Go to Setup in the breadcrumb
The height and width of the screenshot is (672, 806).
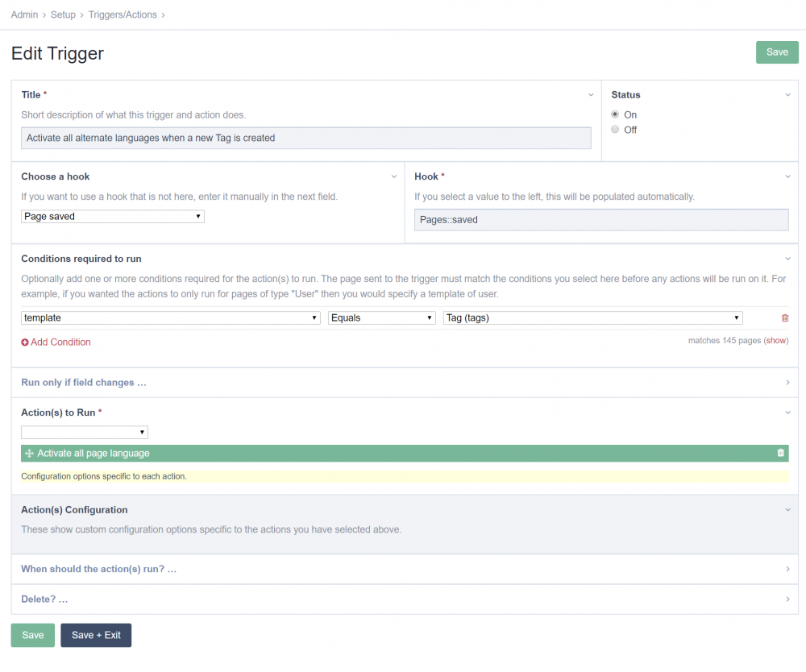pos(63,15)
